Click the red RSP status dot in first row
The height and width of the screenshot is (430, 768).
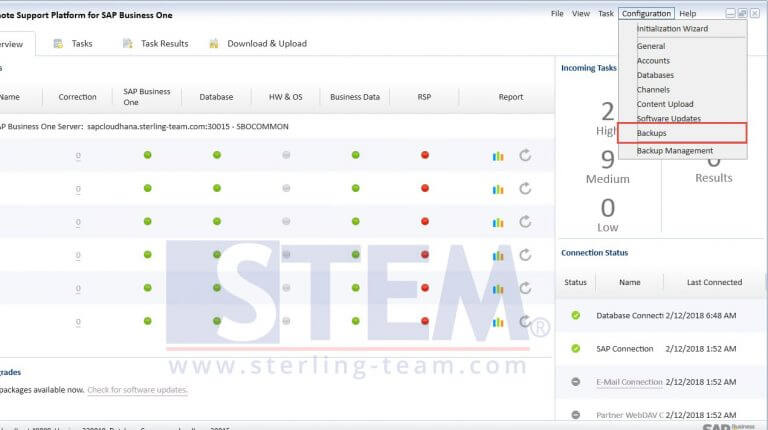point(424,155)
